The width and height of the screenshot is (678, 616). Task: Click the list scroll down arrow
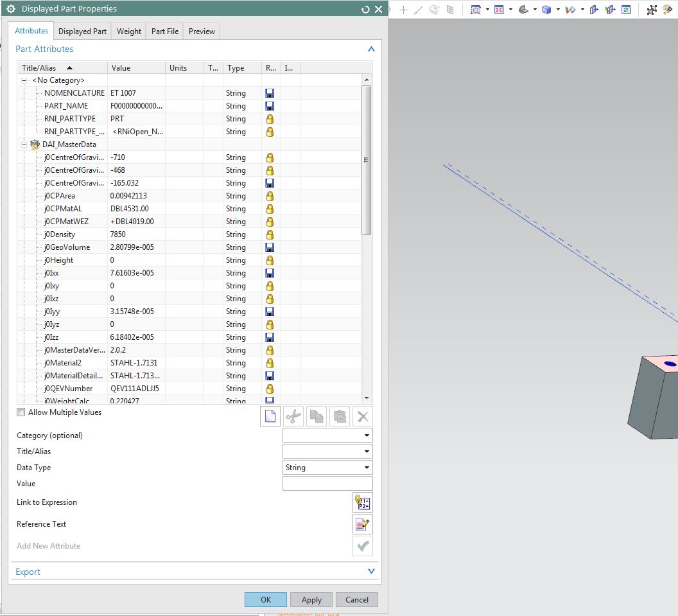[367, 398]
